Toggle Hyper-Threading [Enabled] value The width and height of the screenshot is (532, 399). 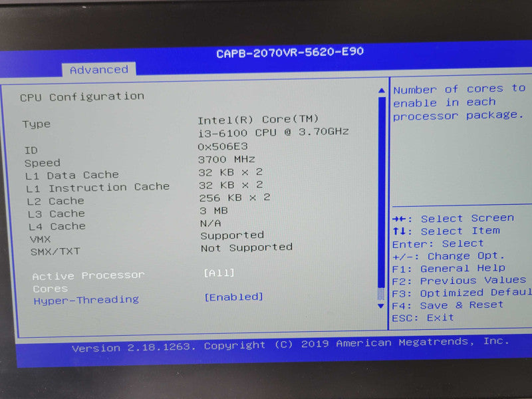[x=234, y=297]
